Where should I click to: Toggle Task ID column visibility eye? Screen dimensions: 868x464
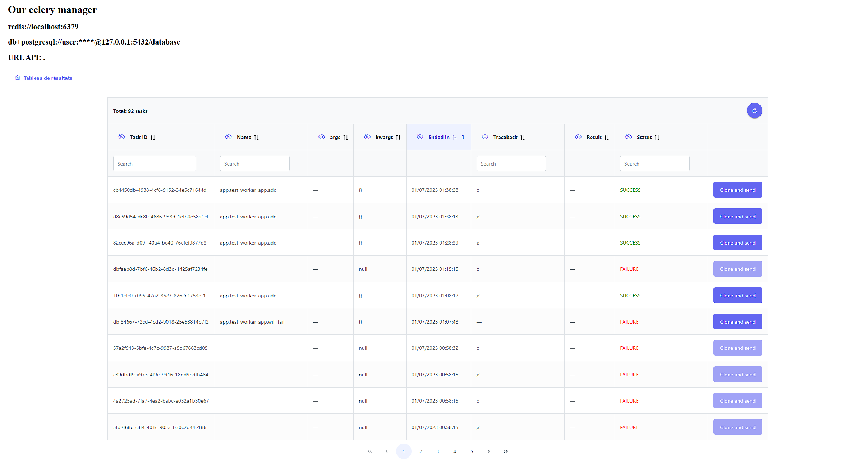[x=121, y=137]
